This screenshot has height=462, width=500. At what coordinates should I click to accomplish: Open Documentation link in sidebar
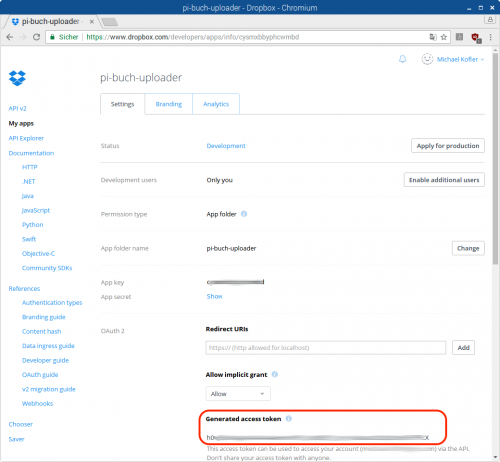click(31, 153)
